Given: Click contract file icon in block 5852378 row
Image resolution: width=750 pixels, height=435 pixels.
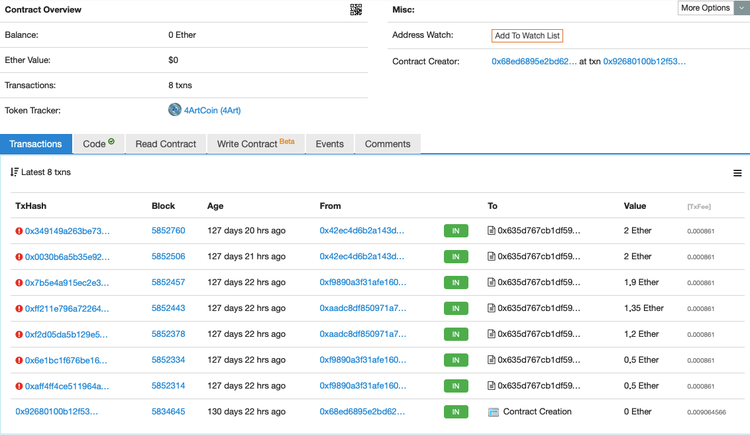Looking at the screenshot, I should point(491,334).
